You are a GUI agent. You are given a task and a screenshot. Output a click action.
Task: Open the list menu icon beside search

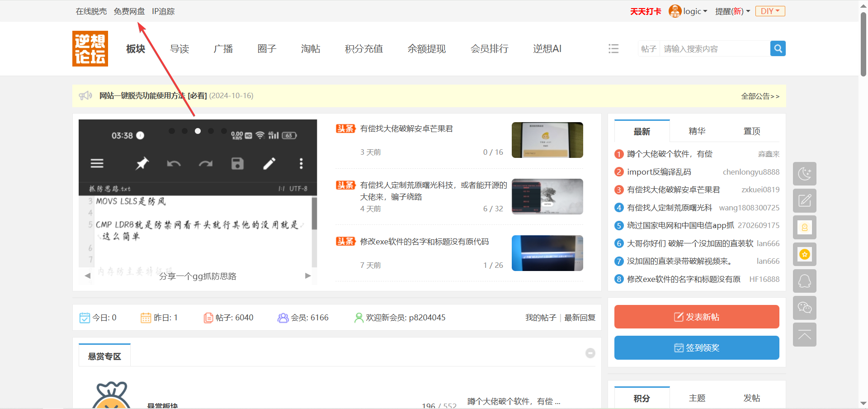613,48
